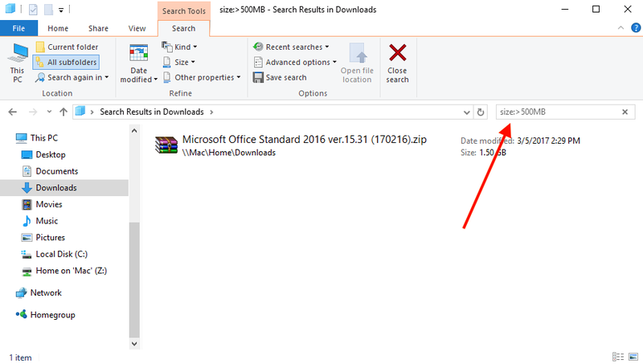Clear the search box with X icon
643x364 pixels.
[625, 112]
